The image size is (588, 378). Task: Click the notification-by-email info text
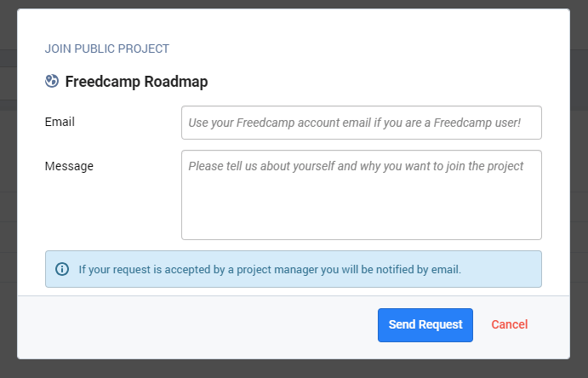270,270
